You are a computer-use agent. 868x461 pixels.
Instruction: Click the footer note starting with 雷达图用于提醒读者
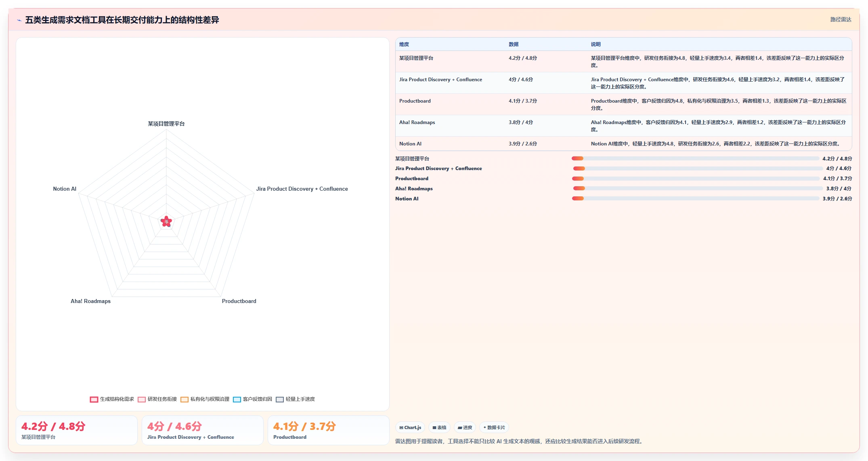tap(520, 441)
